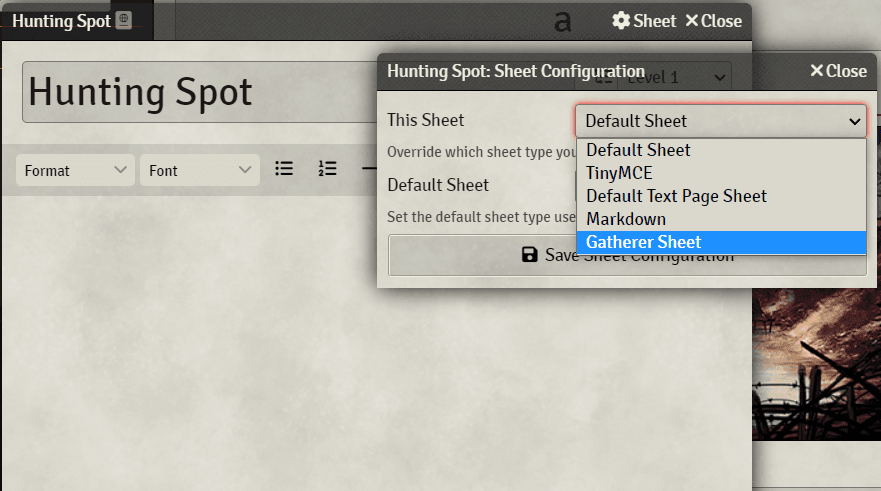Open the Font dropdown

(200, 171)
